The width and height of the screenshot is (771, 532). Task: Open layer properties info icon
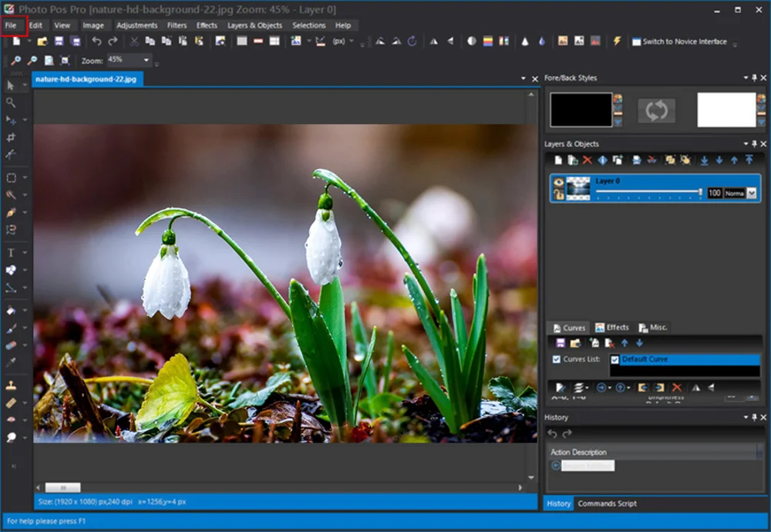pos(602,160)
